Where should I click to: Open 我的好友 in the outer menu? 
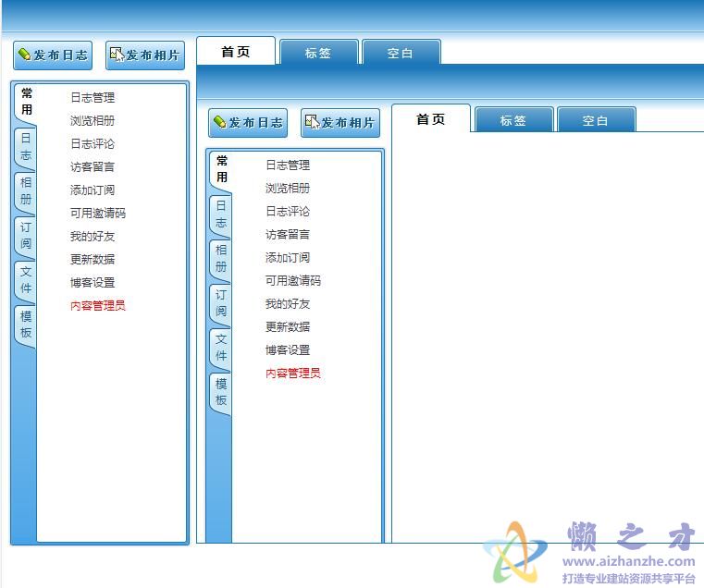click(93, 236)
